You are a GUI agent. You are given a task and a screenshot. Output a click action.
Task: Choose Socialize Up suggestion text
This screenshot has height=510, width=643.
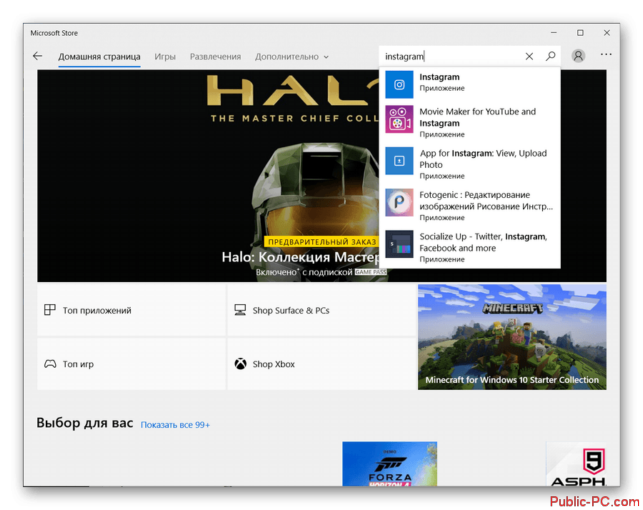click(x=483, y=242)
